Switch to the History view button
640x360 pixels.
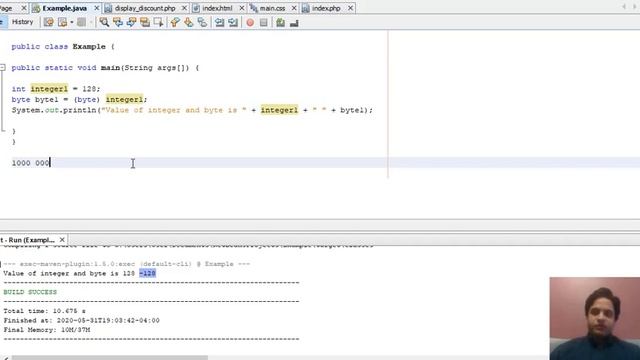pyautogui.click(x=22, y=22)
